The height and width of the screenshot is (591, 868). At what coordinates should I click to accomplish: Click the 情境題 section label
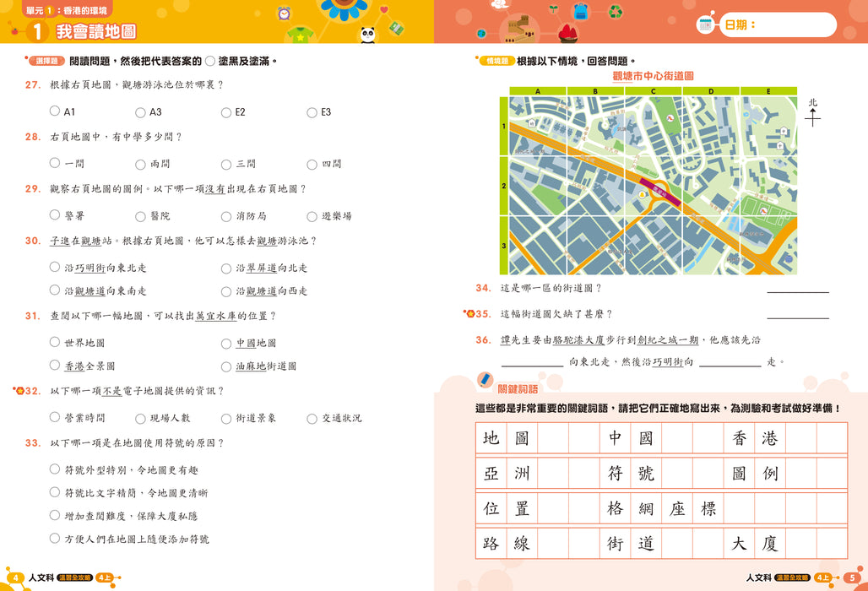(496, 61)
